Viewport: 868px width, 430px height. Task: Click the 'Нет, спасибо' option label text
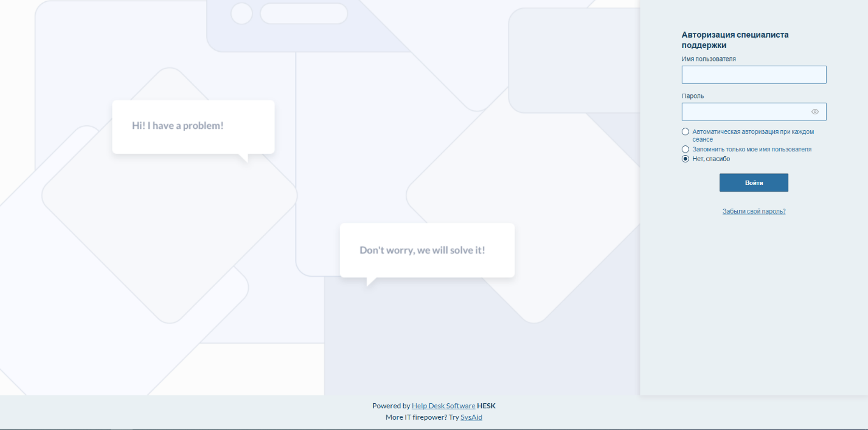710,159
